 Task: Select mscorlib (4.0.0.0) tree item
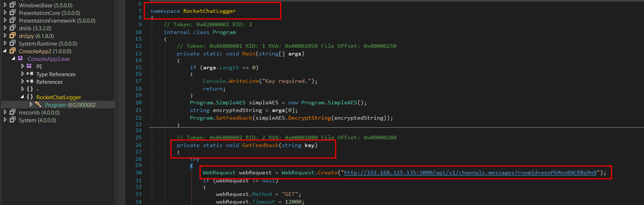click(39, 113)
